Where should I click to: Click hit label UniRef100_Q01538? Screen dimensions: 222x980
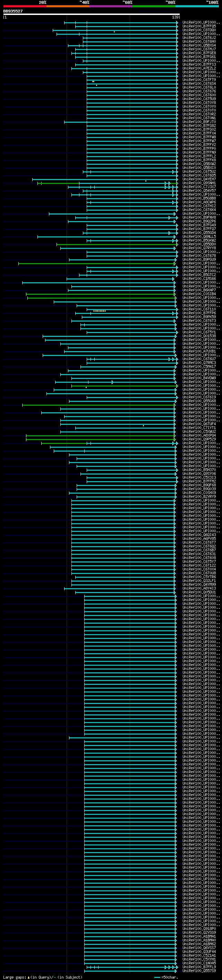point(199,336)
